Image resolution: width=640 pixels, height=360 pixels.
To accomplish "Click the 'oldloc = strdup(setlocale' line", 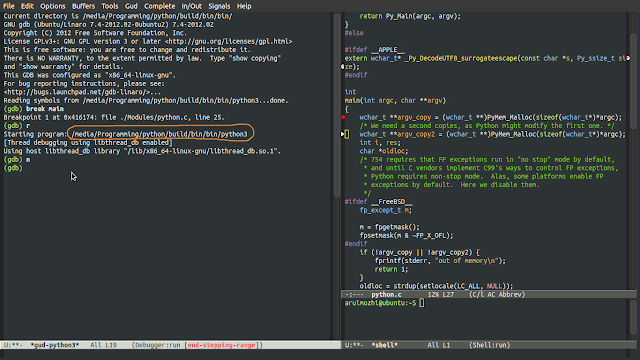I will point(436,286).
